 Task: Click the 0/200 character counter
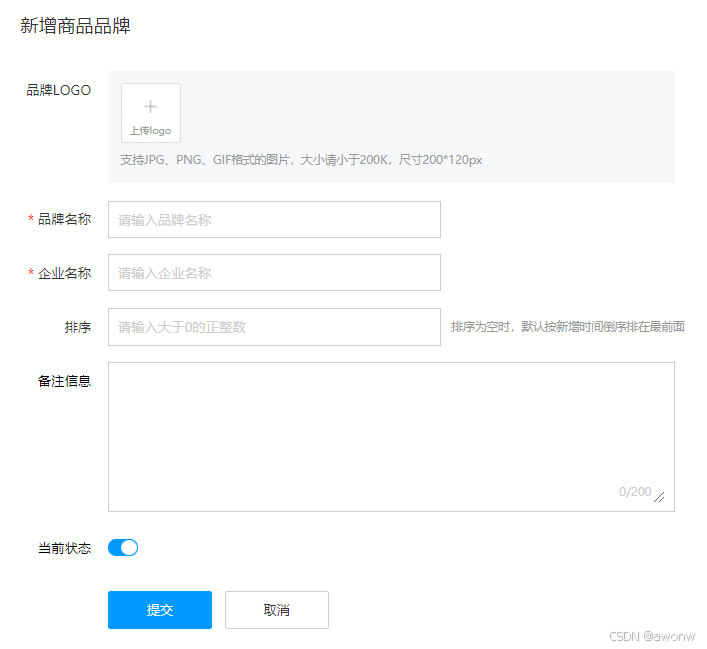(x=635, y=492)
